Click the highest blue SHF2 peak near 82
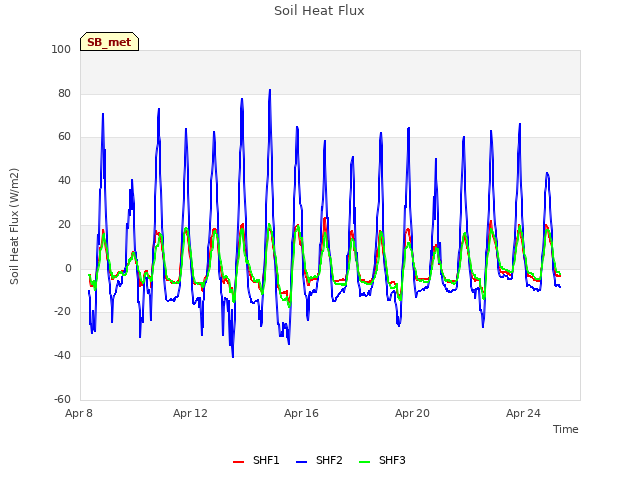 (x=270, y=90)
